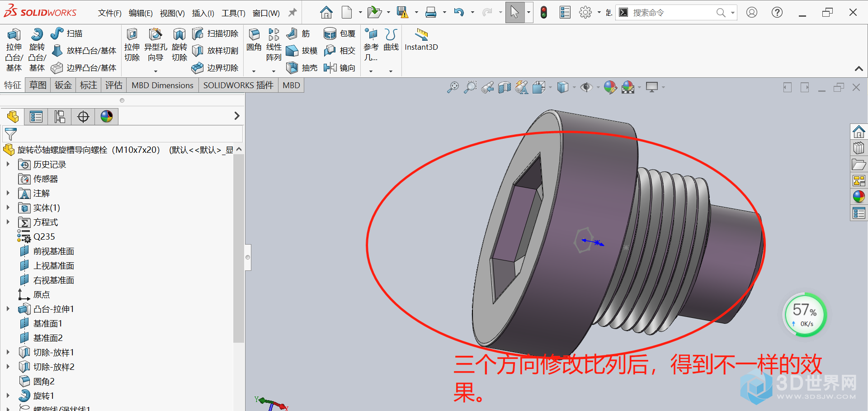Viewport: 868px width, 411px height.
Task: Click the feature tree filter field
Action: [122, 134]
